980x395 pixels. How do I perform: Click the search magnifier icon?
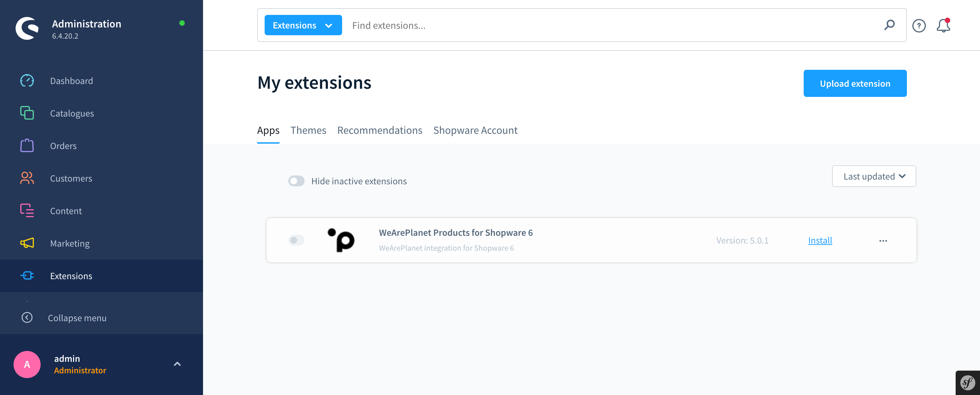[889, 25]
